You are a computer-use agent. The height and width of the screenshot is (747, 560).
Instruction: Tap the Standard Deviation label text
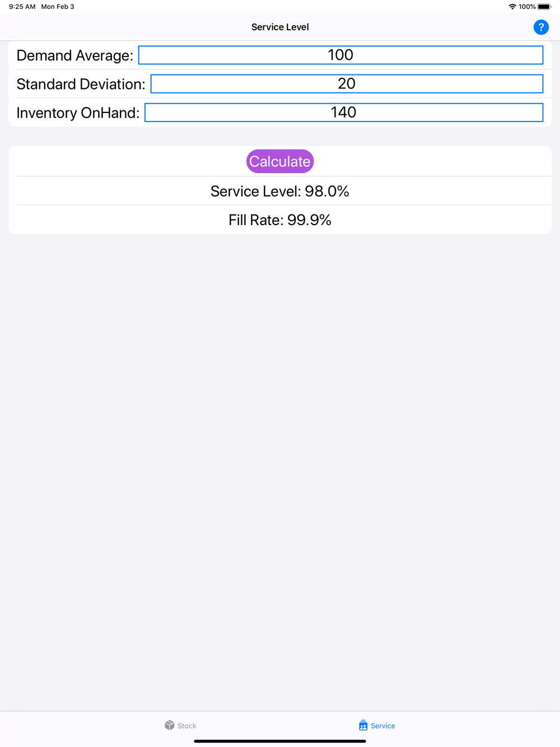(81, 84)
